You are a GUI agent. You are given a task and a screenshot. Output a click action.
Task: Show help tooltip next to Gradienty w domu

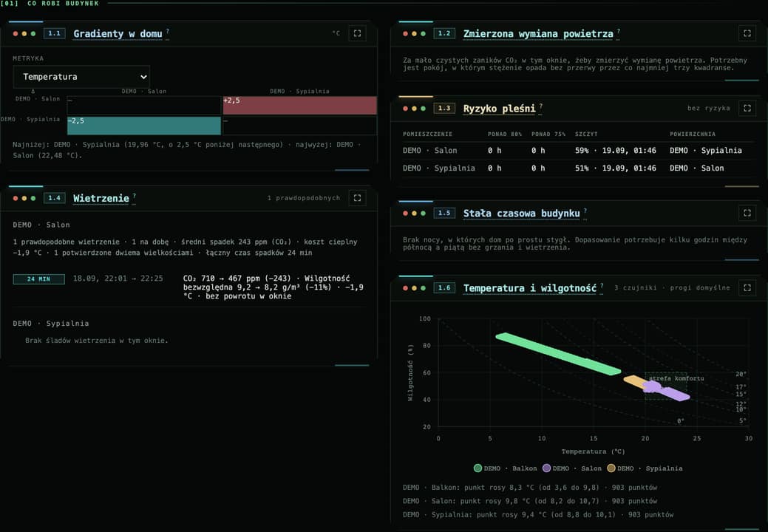pyautogui.click(x=168, y=31)
